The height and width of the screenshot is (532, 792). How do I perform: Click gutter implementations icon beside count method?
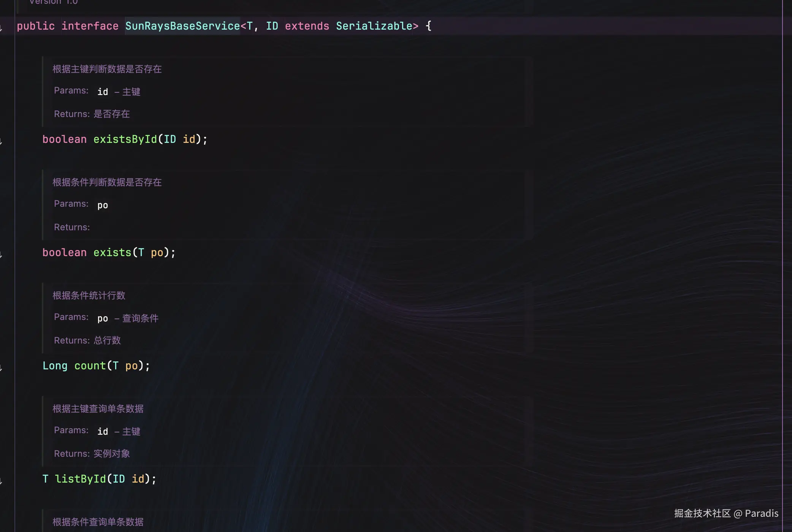(x=2, y=368)
